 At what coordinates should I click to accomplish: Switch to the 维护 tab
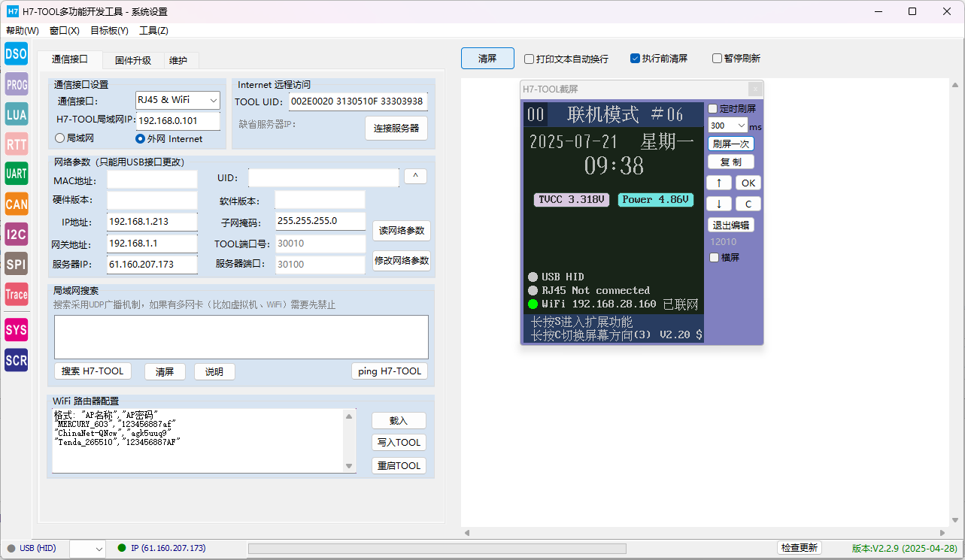click(x=178, y=61)
